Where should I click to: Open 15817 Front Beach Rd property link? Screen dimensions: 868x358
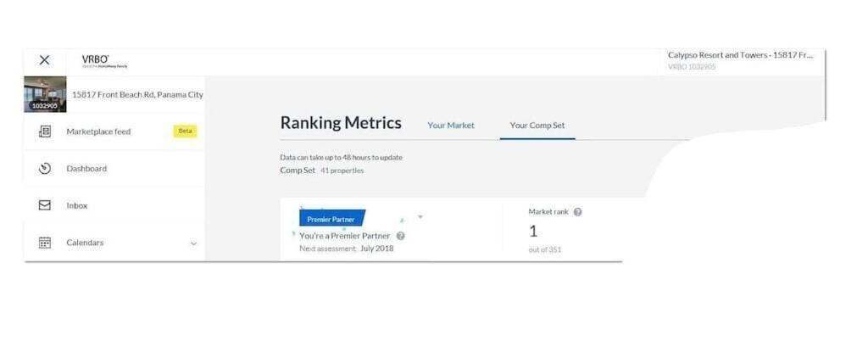pos(137,95)
